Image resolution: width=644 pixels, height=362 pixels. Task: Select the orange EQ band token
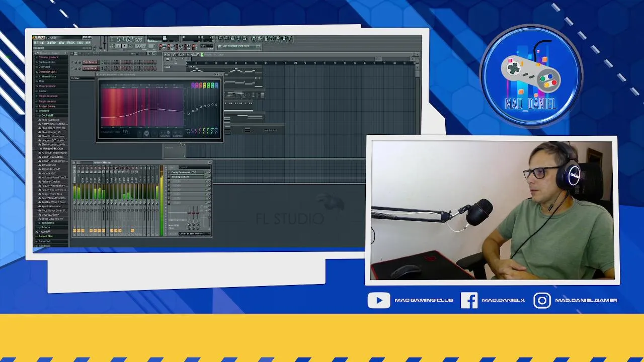[x=201, y=85]
